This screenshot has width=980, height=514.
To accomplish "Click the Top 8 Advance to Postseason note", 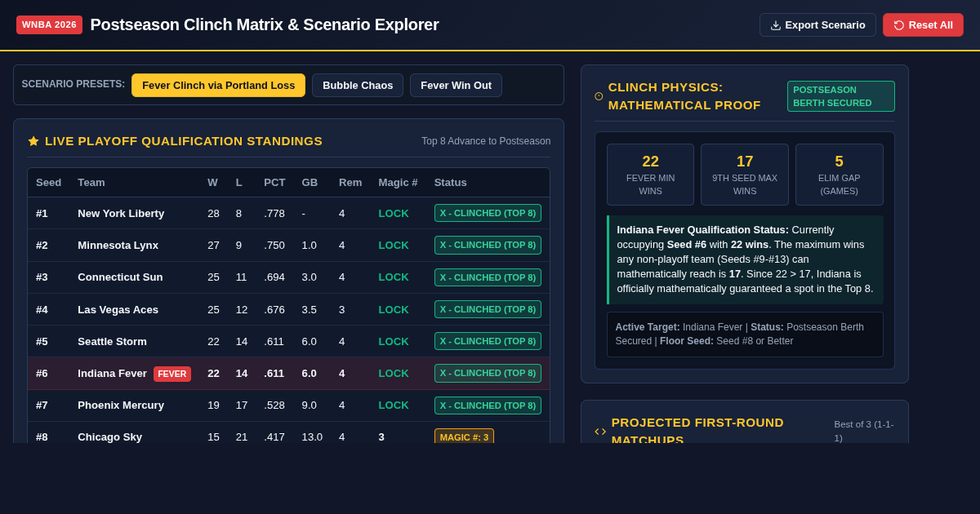I will pos(486,141).
